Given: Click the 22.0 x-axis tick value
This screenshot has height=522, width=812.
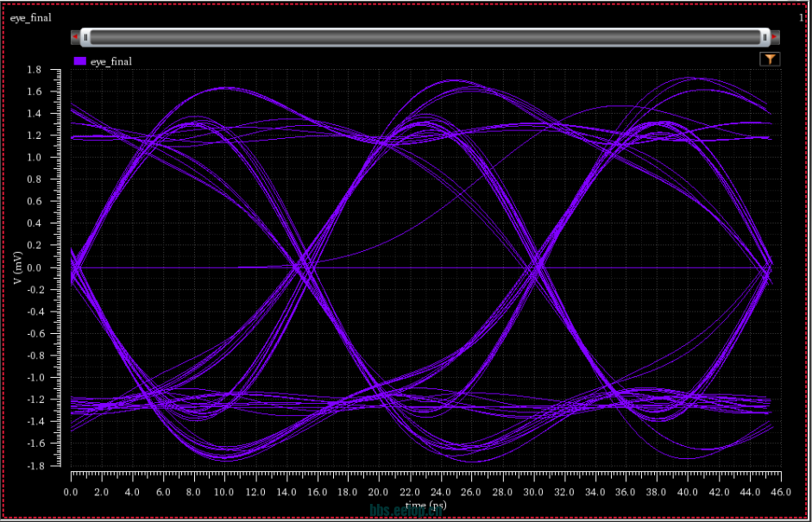Looking at the screenshot, I should click(x=410, y=493).
